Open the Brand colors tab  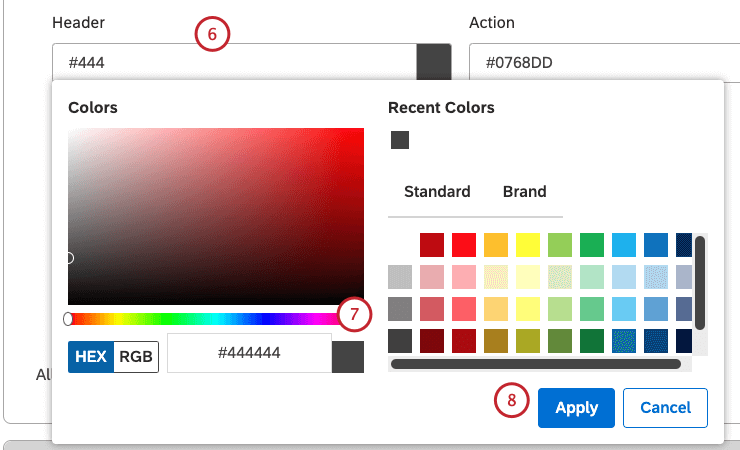(x=524, y=191)
